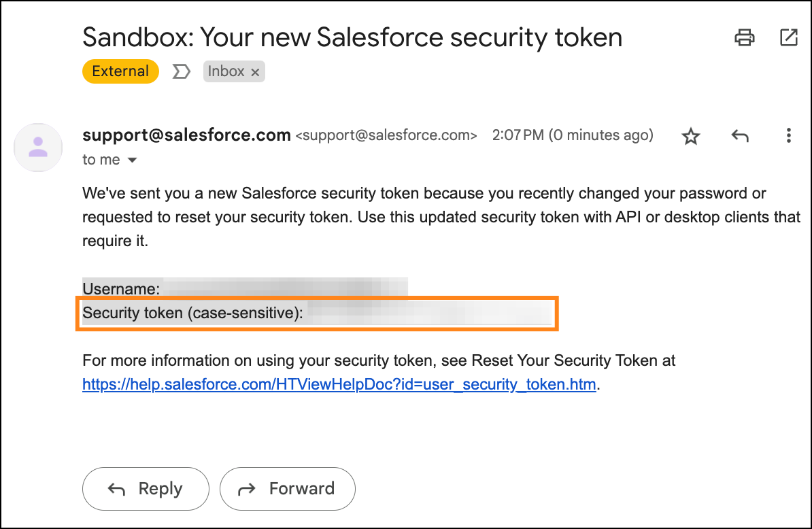The image size is (812, 529).
Task: Open the three-dot More options menu
Action: tap(789, 136)
